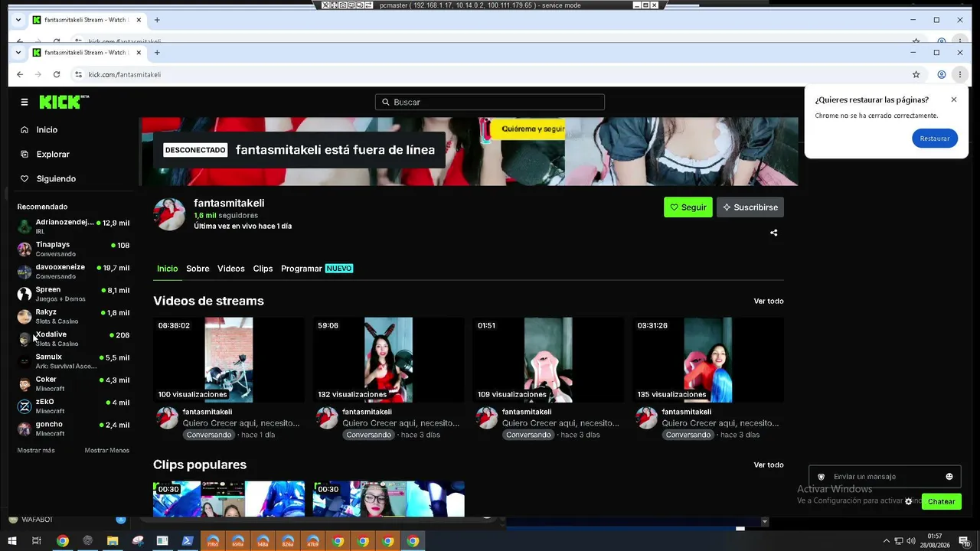This screenshot has width=980, height=551.
Task: Follow the channel with the Seguir button
Action: pos(688,207)
